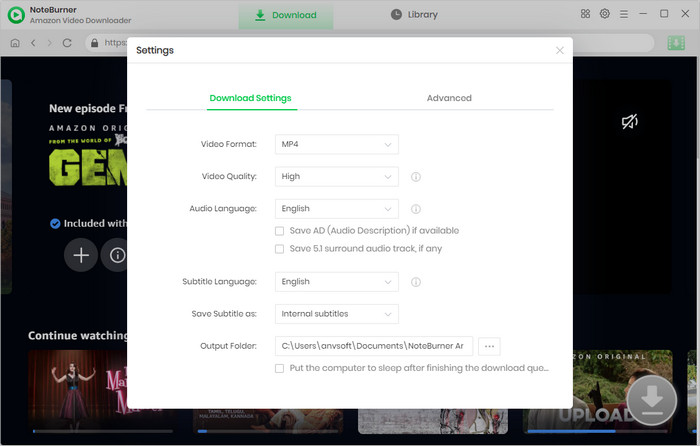Reload the page with refresh icon
700x446 pixels.
click(67, 43)
